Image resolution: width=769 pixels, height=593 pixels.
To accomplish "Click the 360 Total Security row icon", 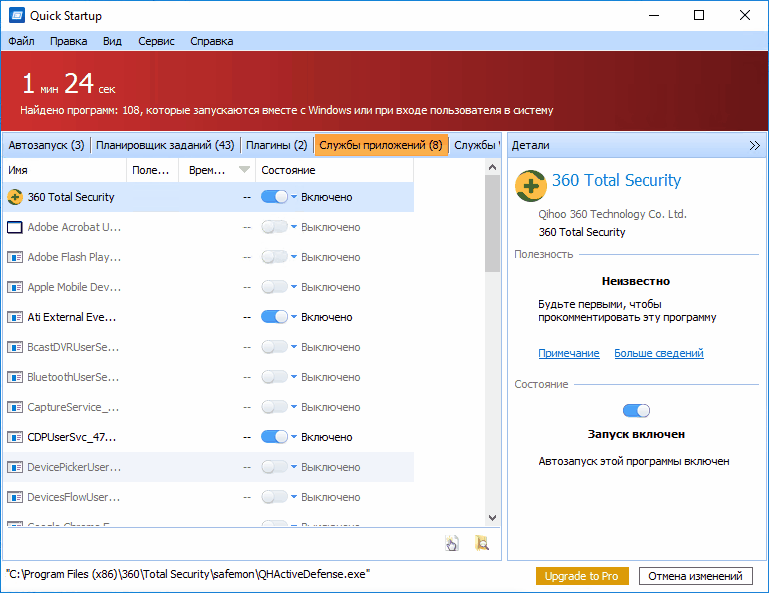I will pos(15,197).
